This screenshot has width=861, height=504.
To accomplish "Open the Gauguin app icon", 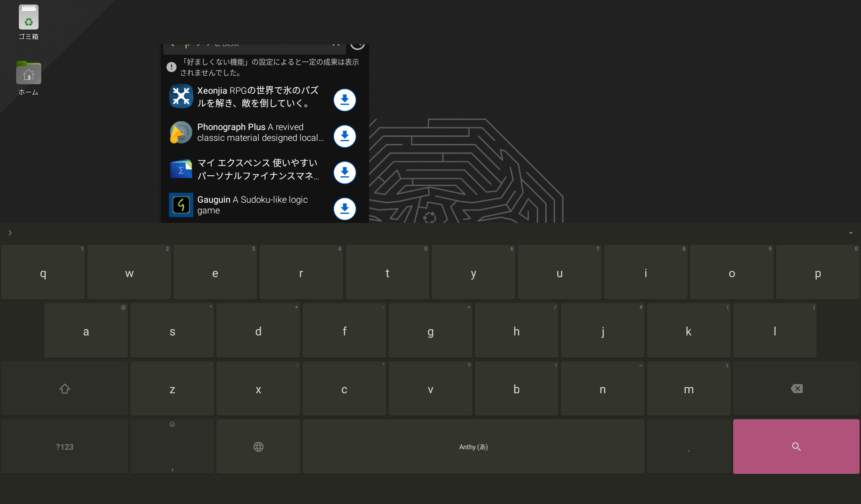I will [x=181, y=205].
